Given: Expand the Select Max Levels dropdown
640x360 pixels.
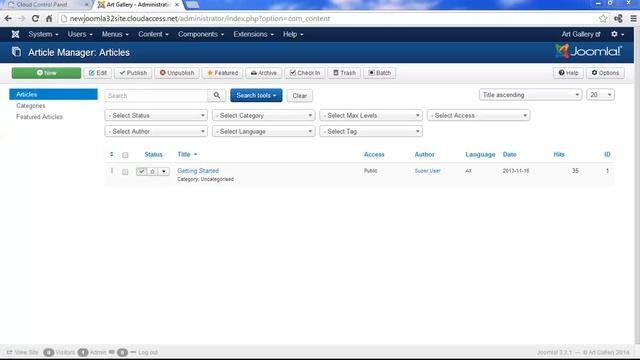Looking at the screenshot, I should point(371,116).
